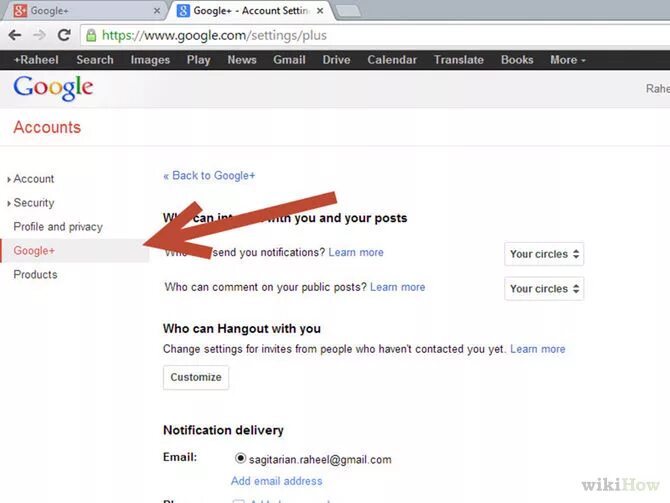Expand the More dropdown menu
Screen dimensions: 670x503
pos(567,60)
